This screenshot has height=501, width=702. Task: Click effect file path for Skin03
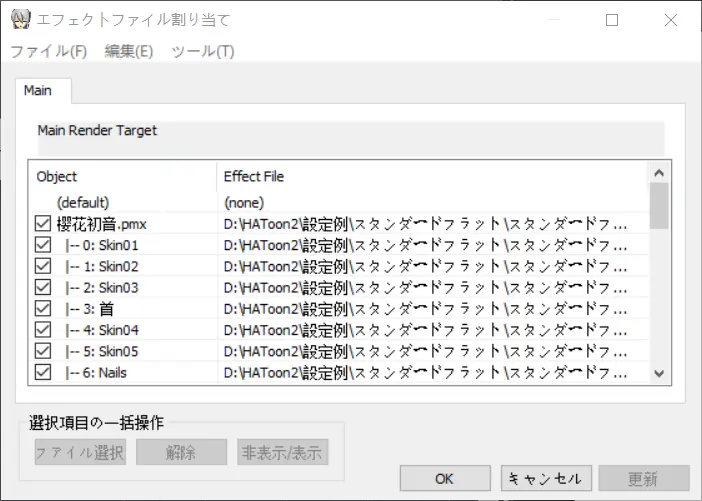(x=425, y=287)
